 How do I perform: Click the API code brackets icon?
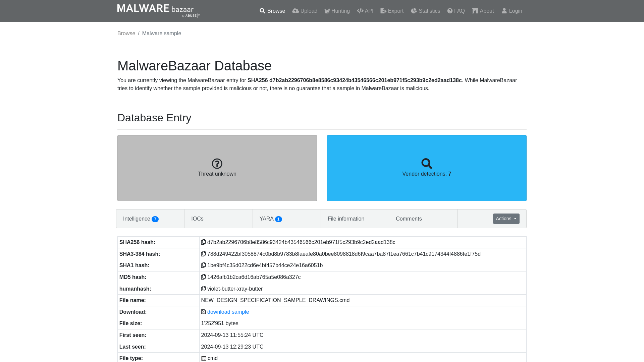tap(360, 11)
